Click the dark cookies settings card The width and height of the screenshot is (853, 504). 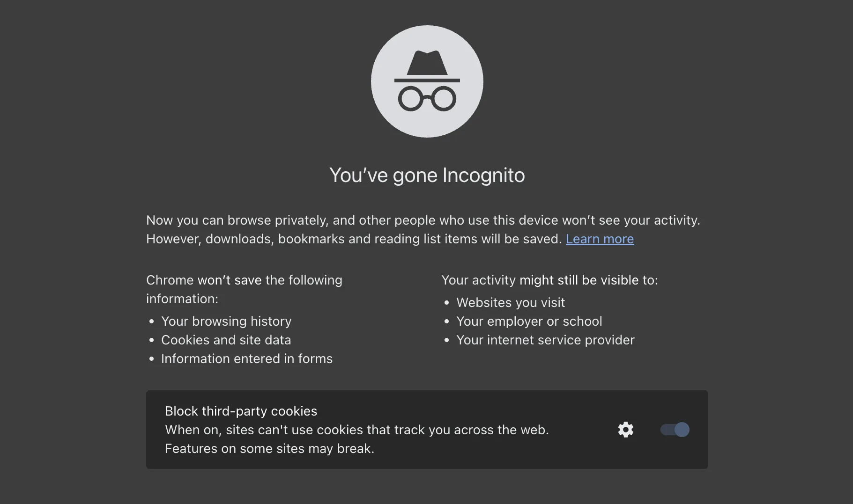tap(426, 429)
